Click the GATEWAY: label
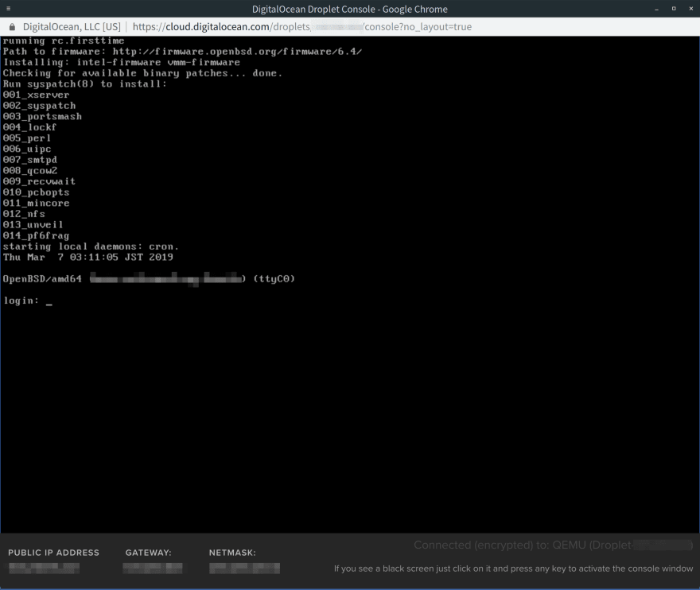Screen dimensions: 700x590 point(148,553)
